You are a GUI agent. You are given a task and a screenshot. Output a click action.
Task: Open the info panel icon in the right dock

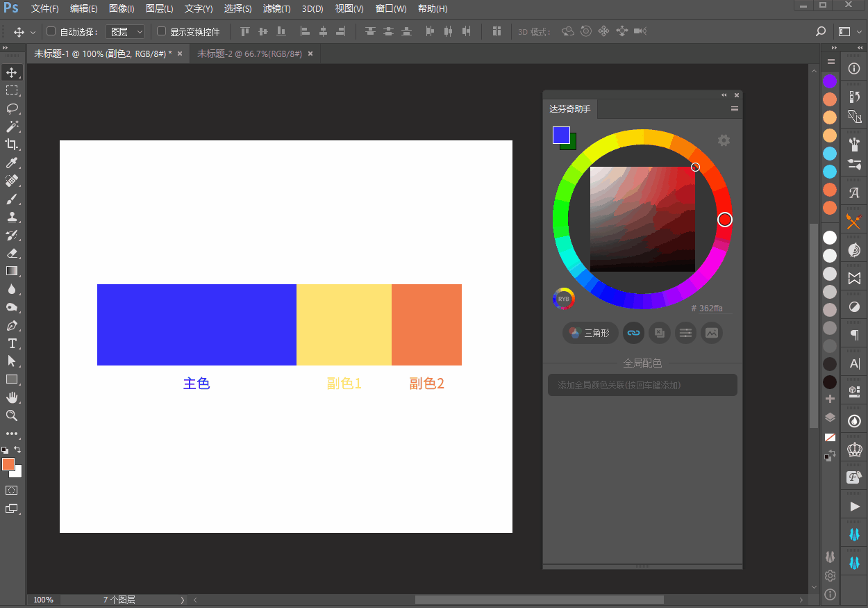click(855, 68)
